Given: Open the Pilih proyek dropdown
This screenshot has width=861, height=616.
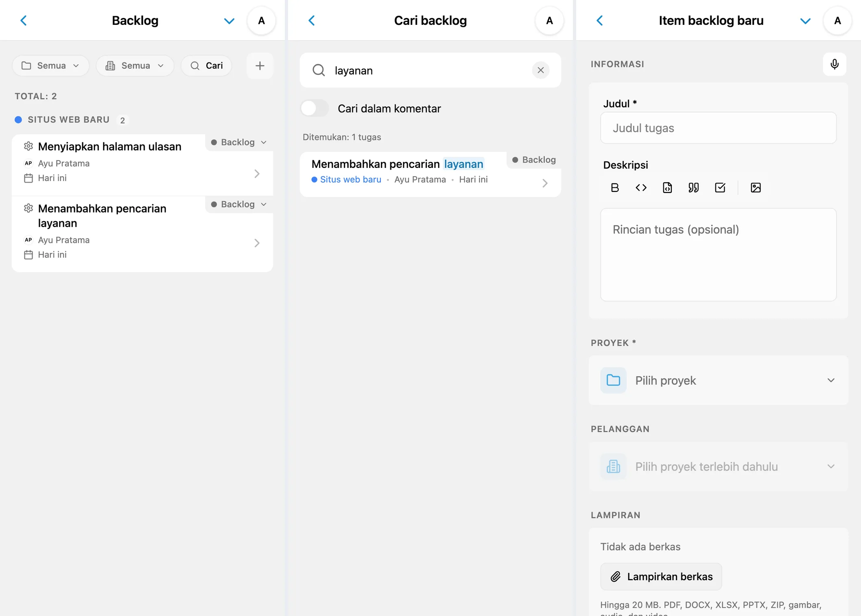Looking at the screenshot, I should coord(718,381).
